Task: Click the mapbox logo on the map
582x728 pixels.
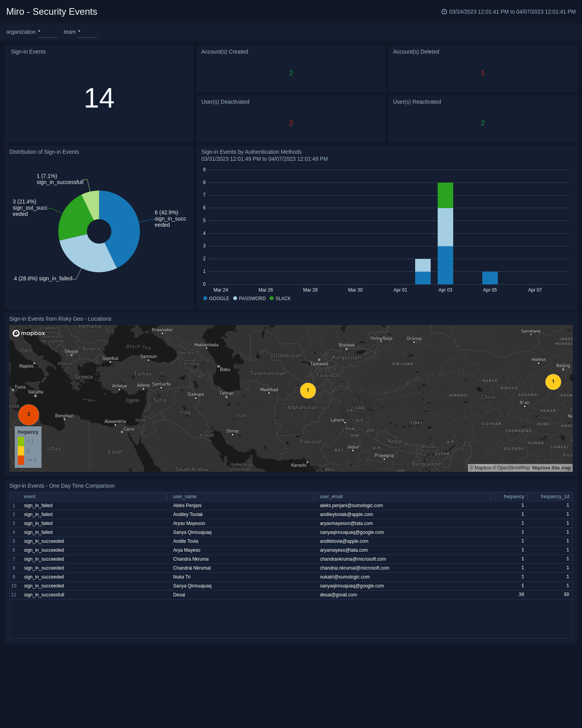Action: (29, 333)
